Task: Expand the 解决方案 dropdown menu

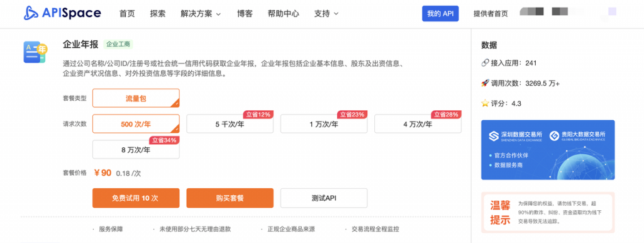Action: (201, 14)
